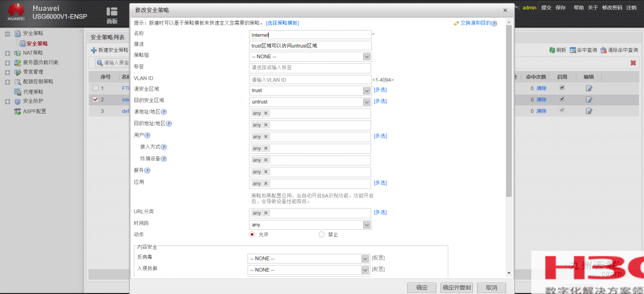Click the VLAN ID input field
Image resolution: width=644 pixels, height=294 pixels.
[310, 79]
